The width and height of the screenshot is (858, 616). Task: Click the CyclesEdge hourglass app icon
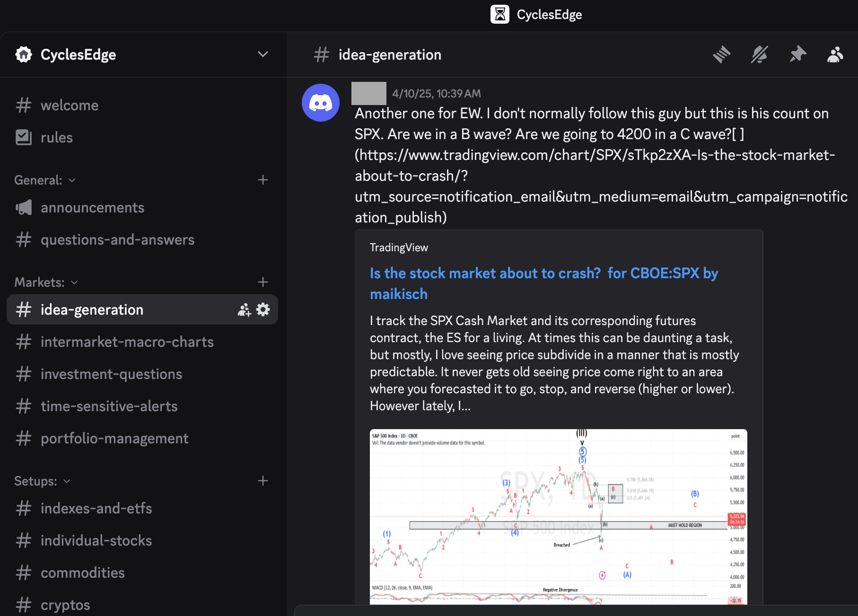(500, 14)
